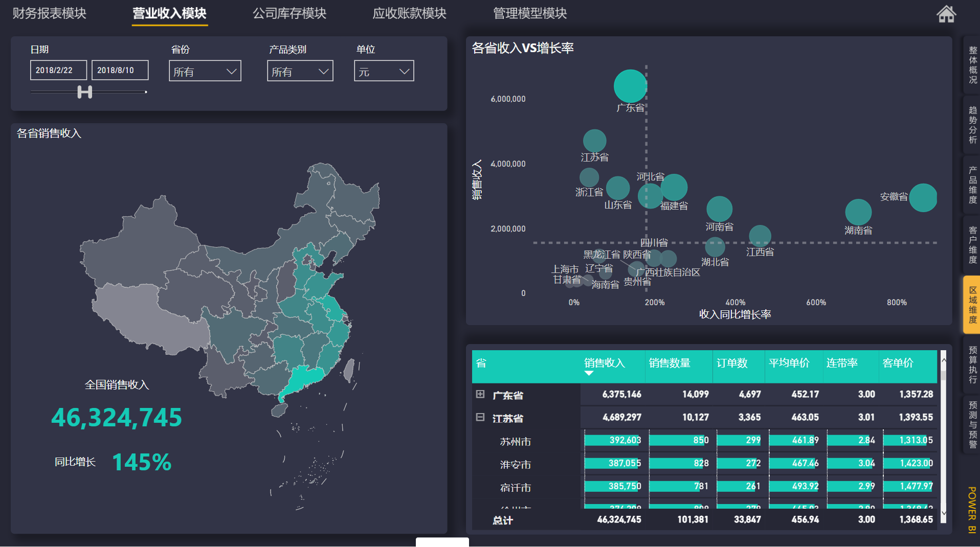This screenshot has width=980, height=547.
Task: Click table scrollbar down arrow
Action: pyautogui.click(x=944, y=513)
